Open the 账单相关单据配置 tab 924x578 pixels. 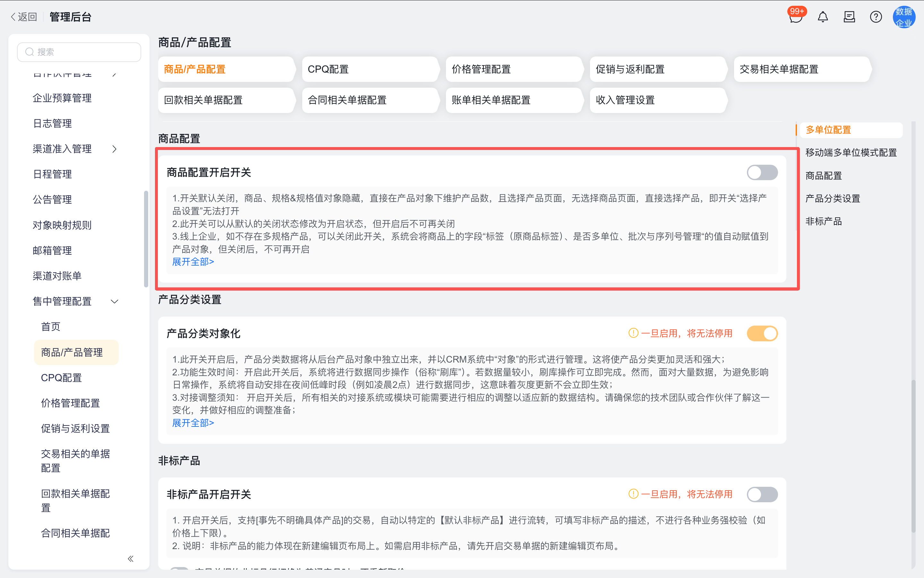click(514, 100)
